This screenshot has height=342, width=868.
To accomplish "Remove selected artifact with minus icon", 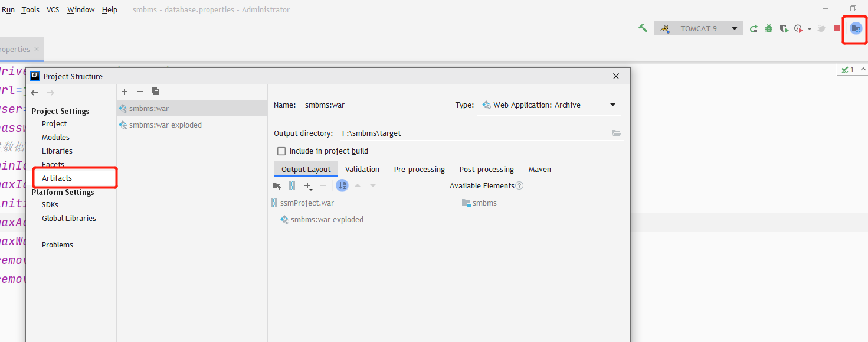I will (x=140, y=91).
